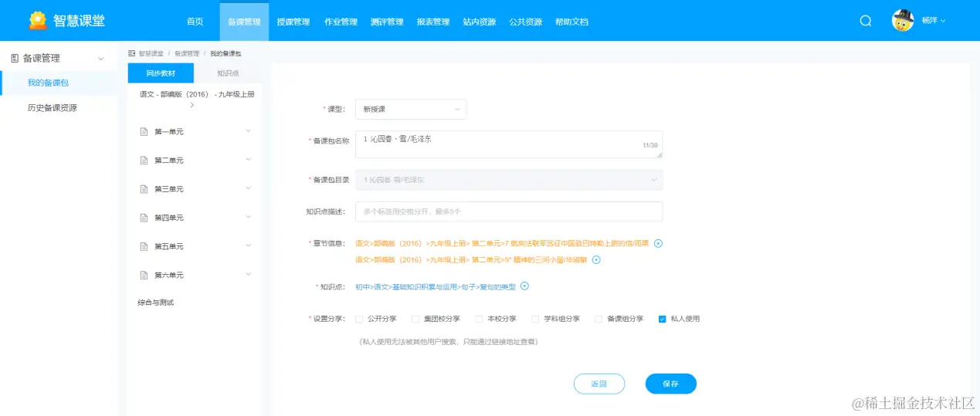Click the 第五单元 document icon
The height and width of the screenshot is (416, 980).
click(143, 246)
